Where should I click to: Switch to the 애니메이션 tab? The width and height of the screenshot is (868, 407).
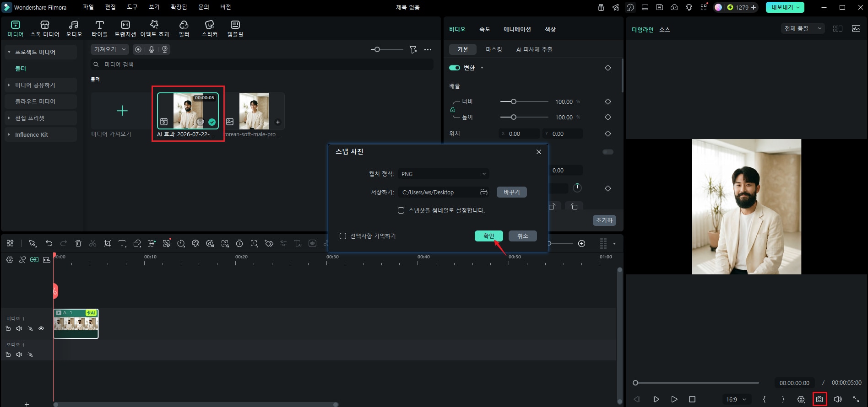click(x=517, y=29)
